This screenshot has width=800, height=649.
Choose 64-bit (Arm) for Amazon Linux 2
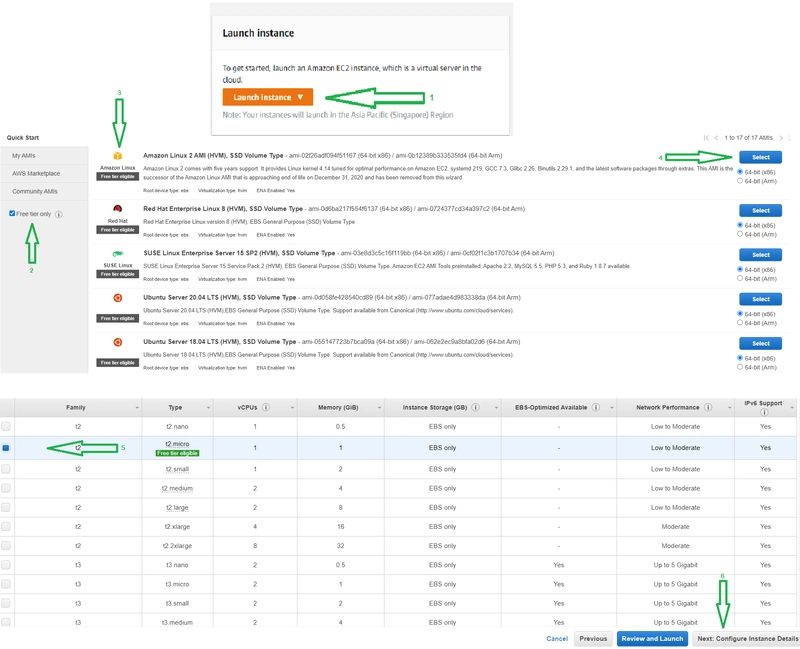[x=740, y=181]
